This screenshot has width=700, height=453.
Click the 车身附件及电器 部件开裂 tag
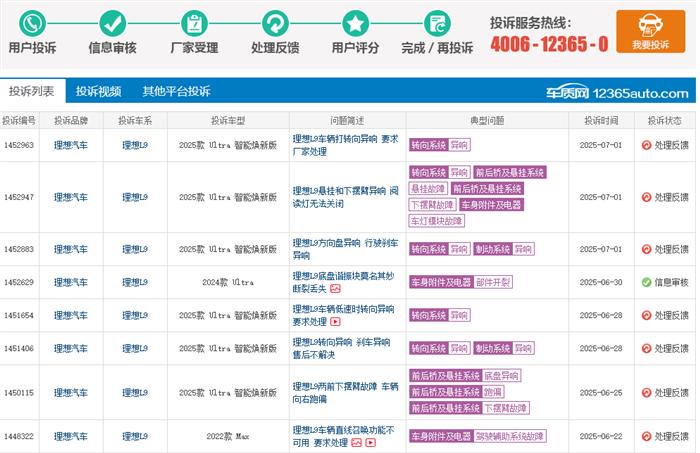pos(461,282)
